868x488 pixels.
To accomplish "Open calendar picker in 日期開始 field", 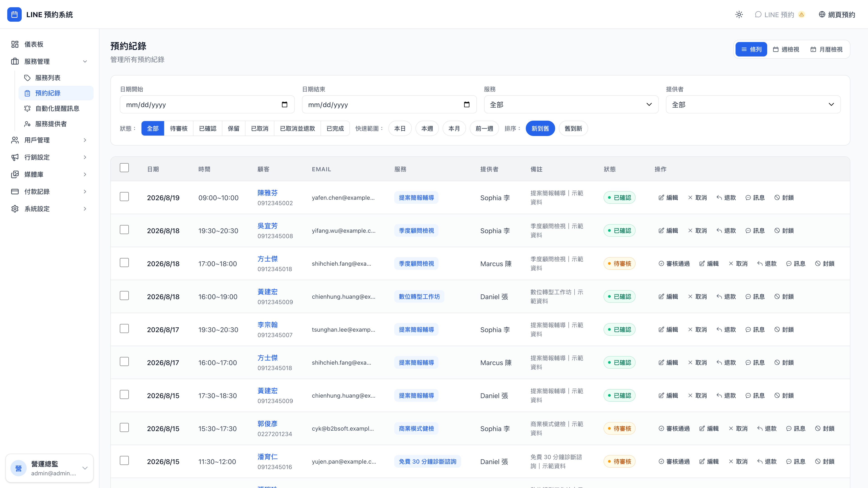I will (x=284, y=105).
